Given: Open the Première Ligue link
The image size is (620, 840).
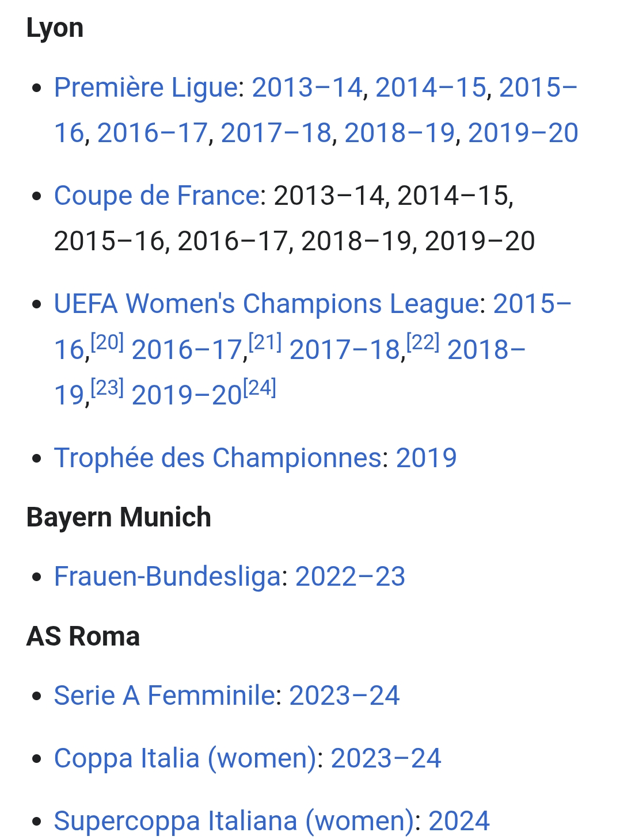Looking at the screenshot, I should click(146, 88).
